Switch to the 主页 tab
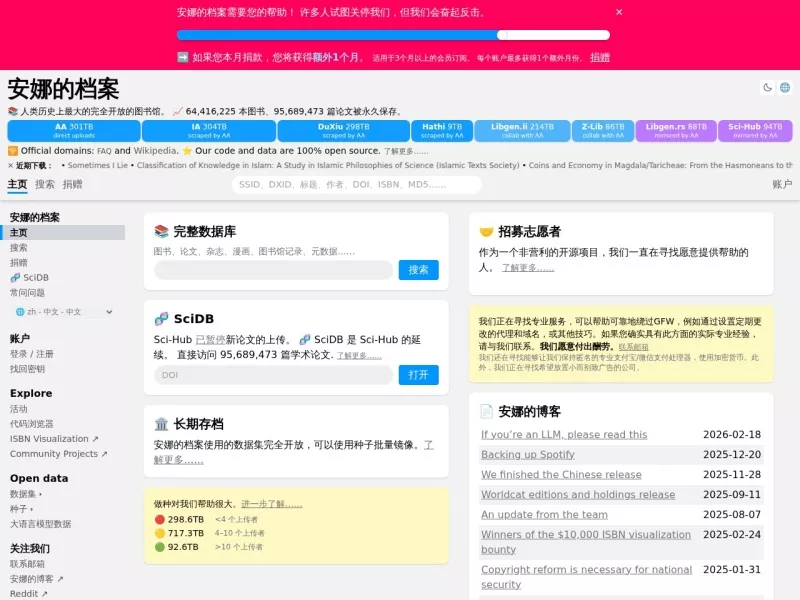Screen dimensions: 800x600 tap(17, 184)
